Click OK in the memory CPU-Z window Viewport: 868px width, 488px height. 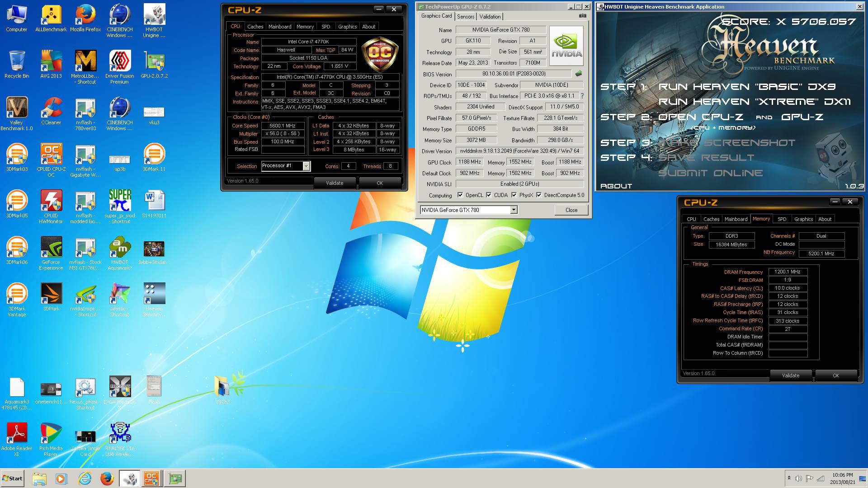[x=836, y=375]
